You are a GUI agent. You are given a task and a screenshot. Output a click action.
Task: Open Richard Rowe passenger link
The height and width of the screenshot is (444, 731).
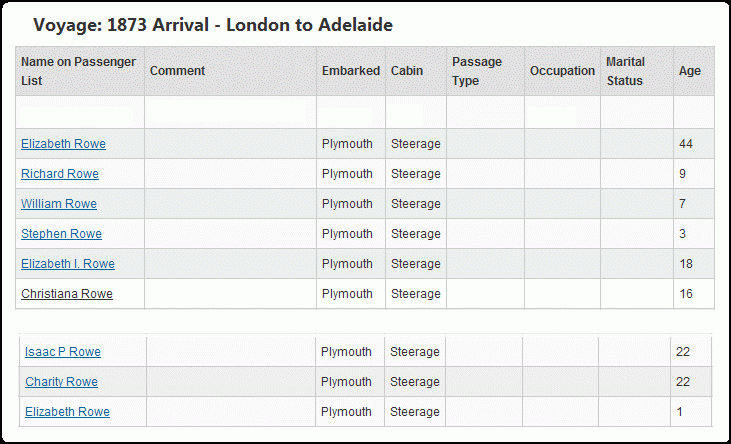tap(60, 173)
